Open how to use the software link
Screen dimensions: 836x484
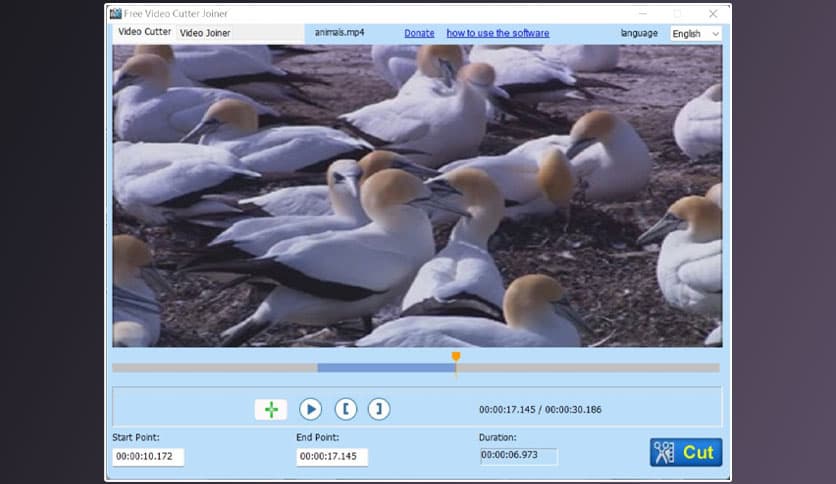pyautogui.click(x=497, y=33)
